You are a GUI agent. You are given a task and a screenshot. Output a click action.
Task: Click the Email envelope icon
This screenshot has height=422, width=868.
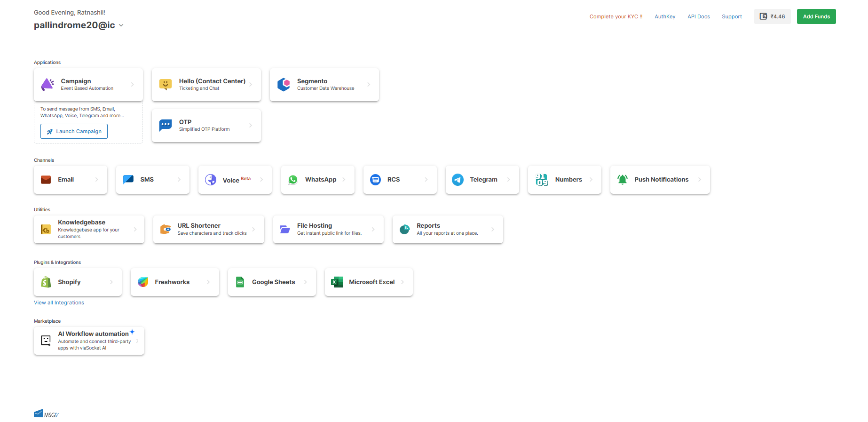(46, 180)
